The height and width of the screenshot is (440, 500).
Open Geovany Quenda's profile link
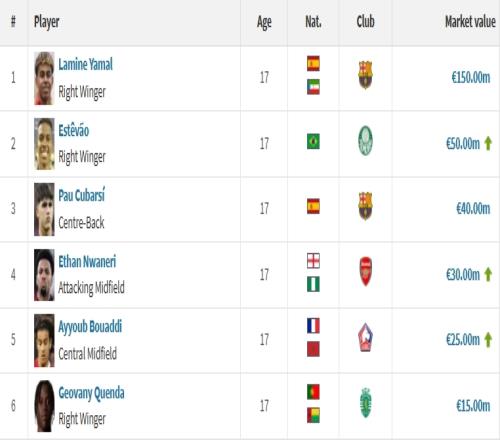point(91,393)
